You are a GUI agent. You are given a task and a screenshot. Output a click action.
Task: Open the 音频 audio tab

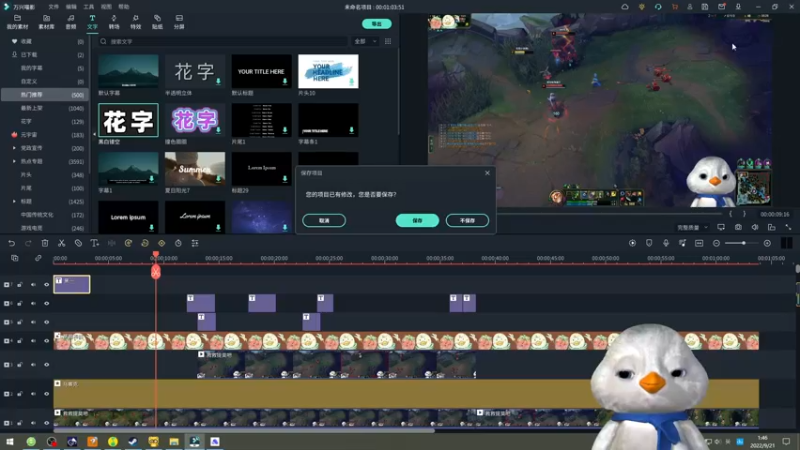click(x=70, y=22)
